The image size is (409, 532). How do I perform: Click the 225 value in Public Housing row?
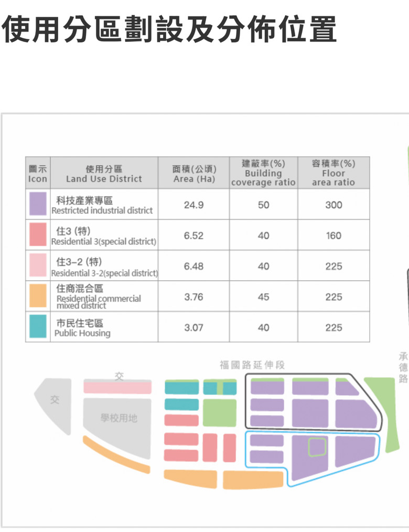[333, 328]
